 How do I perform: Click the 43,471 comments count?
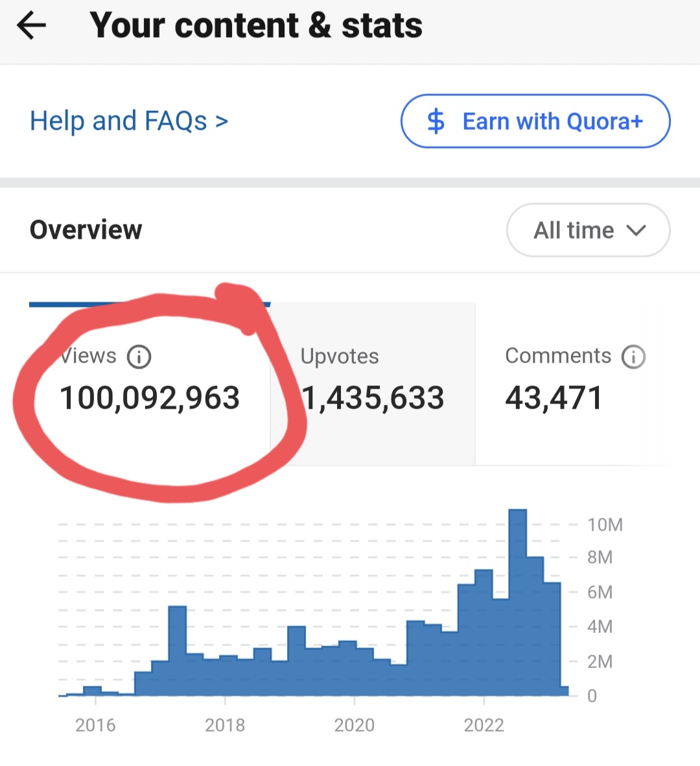point(554,398)
